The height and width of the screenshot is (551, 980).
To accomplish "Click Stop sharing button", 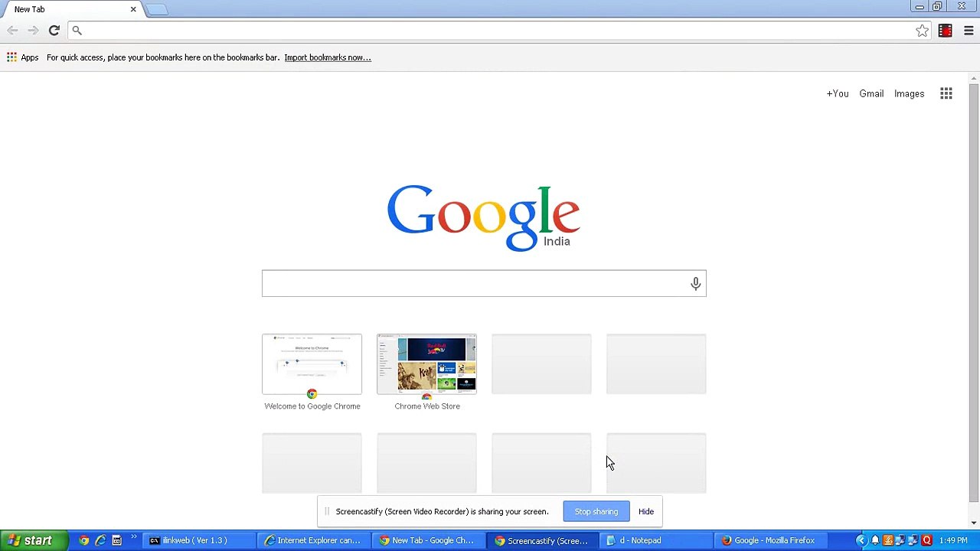I will [x=596, y=511].
